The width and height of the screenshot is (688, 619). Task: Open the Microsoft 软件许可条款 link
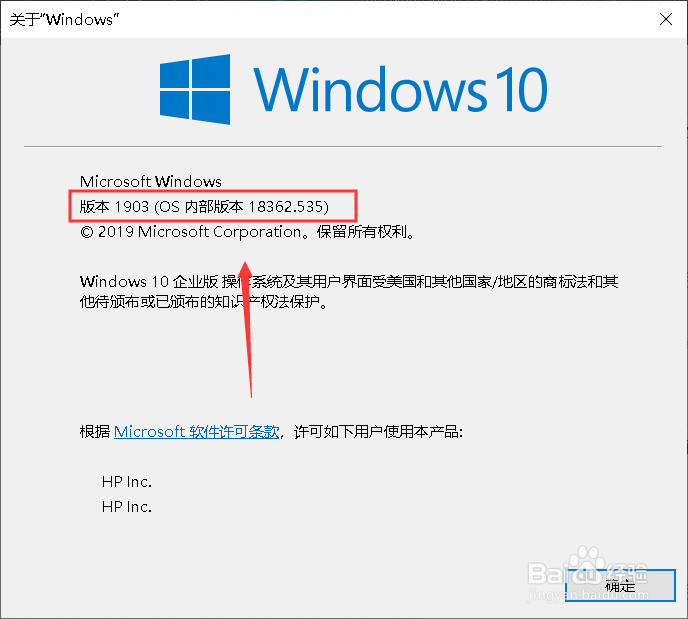coord(197,432)
